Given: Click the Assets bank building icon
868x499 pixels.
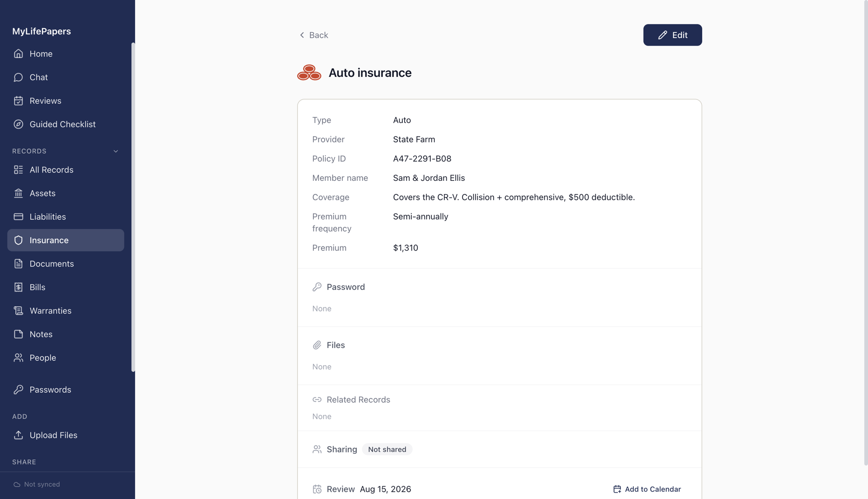Looking at the screenshot, I should point(18,193).
